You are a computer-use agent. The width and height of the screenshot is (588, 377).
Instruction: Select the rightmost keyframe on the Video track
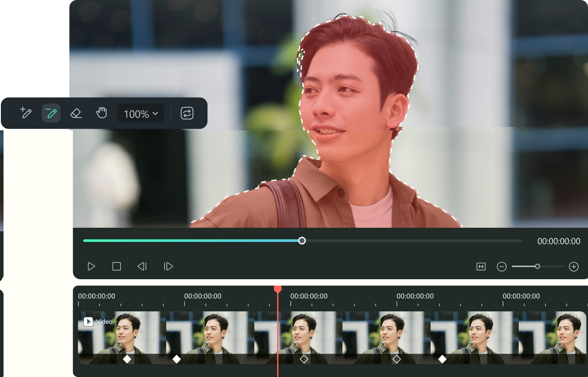coord(442,359)
